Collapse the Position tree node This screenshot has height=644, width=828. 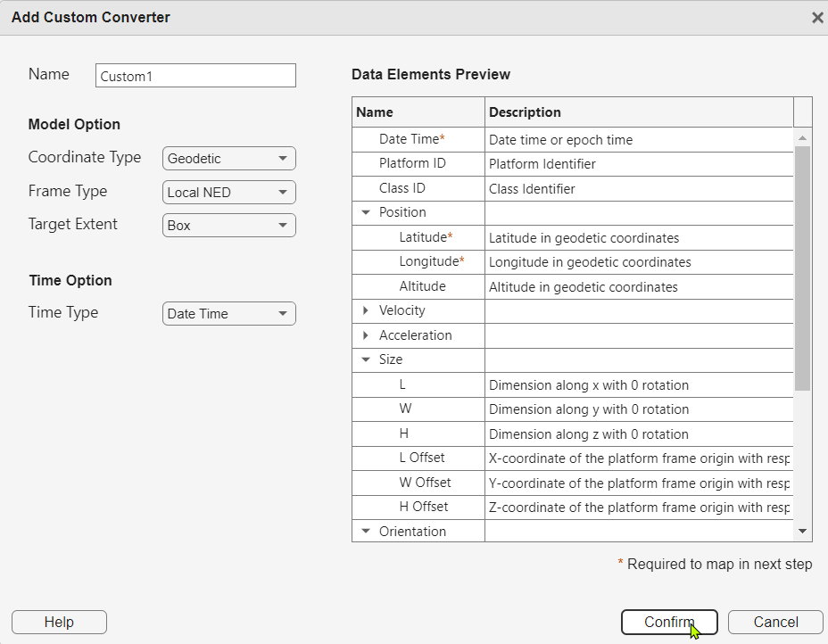[x=366, y=213]
